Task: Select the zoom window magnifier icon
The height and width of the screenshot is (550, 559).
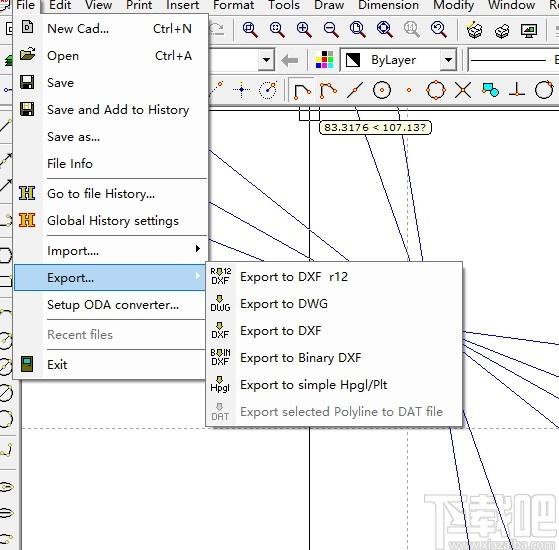Action: click(x=250, y=29)
